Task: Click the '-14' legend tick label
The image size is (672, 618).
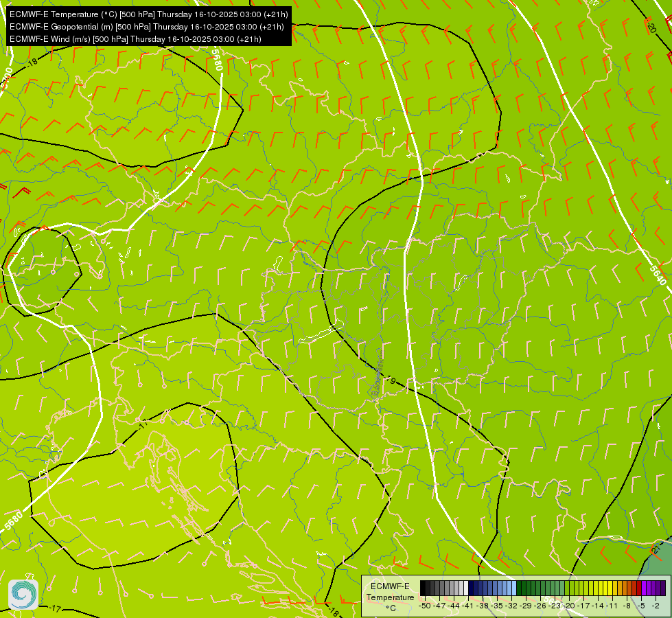Action: point(598,606)
